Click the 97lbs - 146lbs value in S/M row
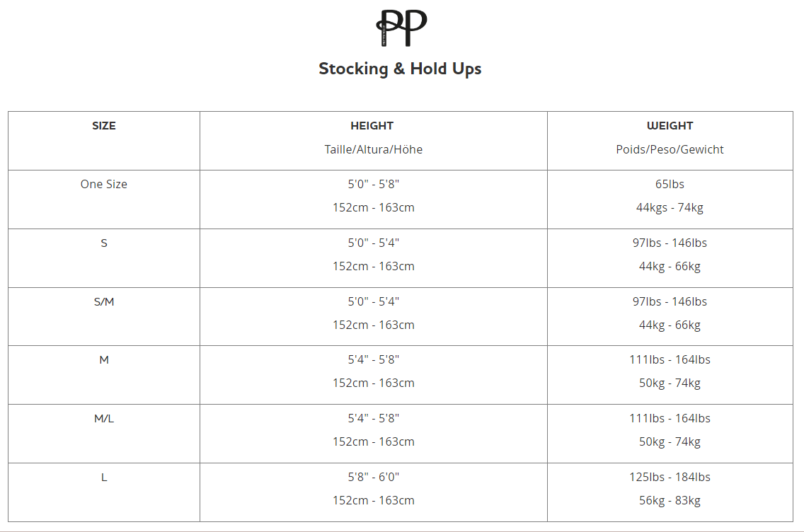 670,301
